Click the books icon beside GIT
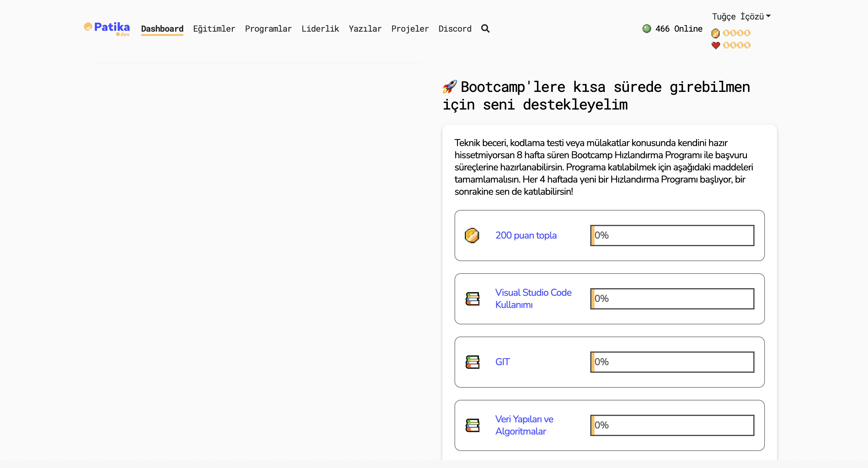 pos(472,362)
